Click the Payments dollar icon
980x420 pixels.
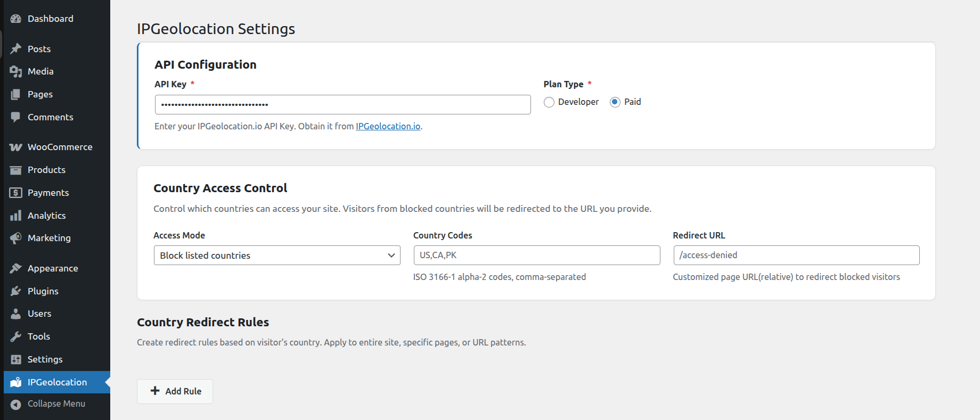(x=15, y=193)
